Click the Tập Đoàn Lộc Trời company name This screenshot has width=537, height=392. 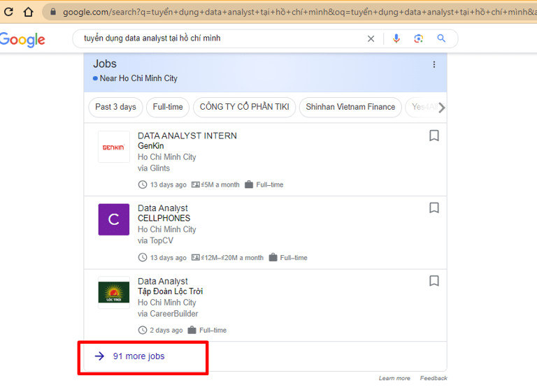coord(170,291)
